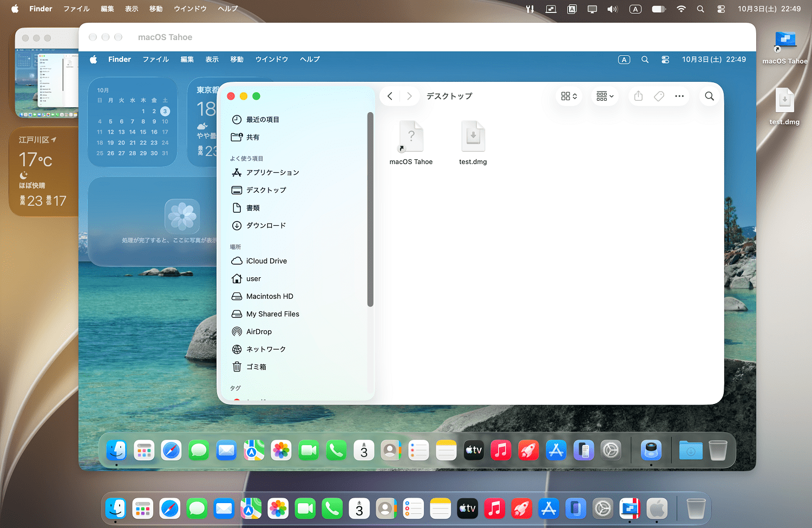The height and width of the screenshot is (528, 812).
Task: Click the ファイル menu inside the VM
Action: tap(156, 60)
